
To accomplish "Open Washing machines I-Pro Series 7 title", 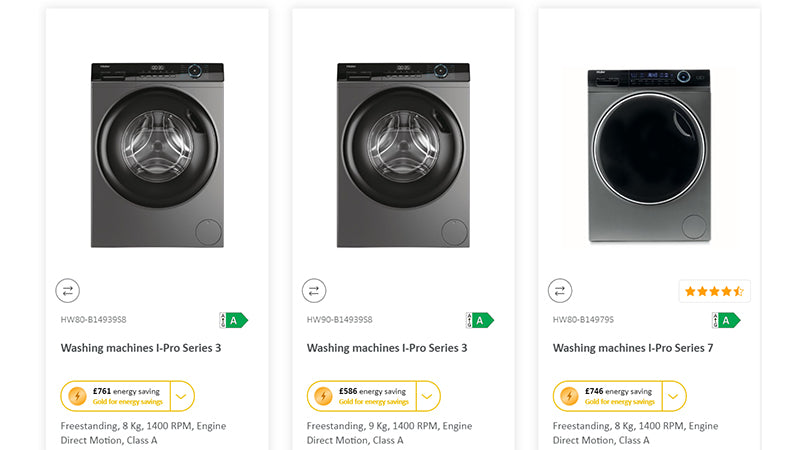I will (633, 349).
